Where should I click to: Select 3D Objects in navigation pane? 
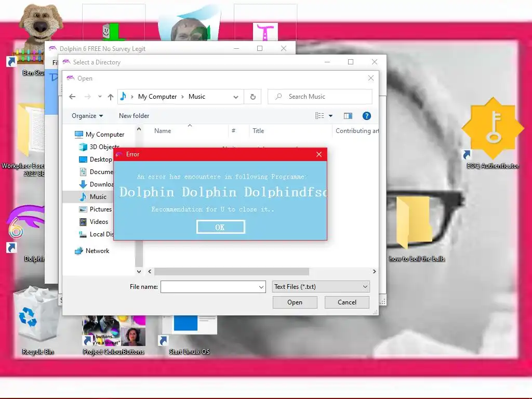[99, 147]
